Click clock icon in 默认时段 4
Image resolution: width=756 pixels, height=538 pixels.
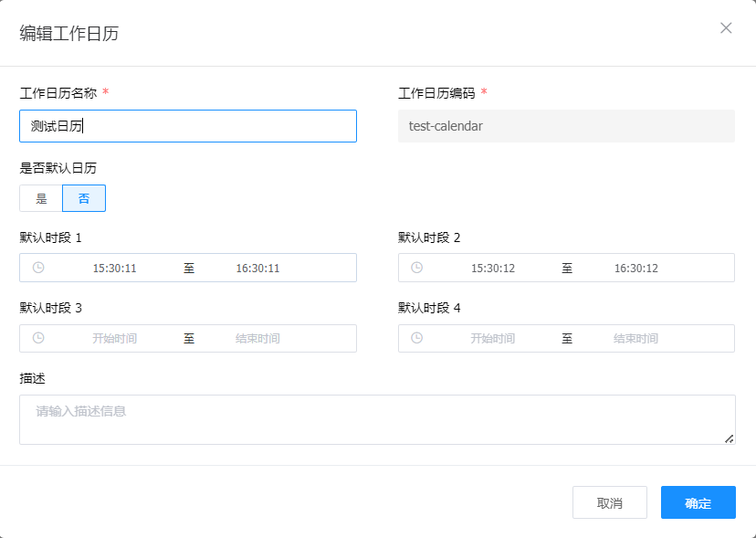point(416,338)
